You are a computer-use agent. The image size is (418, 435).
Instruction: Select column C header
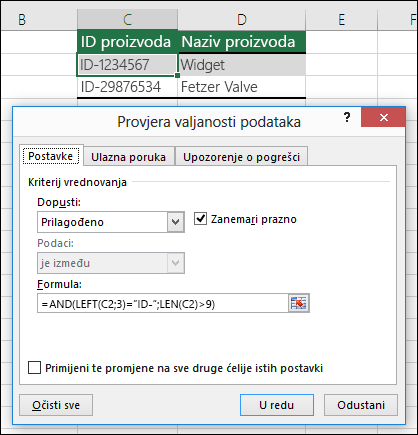click(127, 20)
